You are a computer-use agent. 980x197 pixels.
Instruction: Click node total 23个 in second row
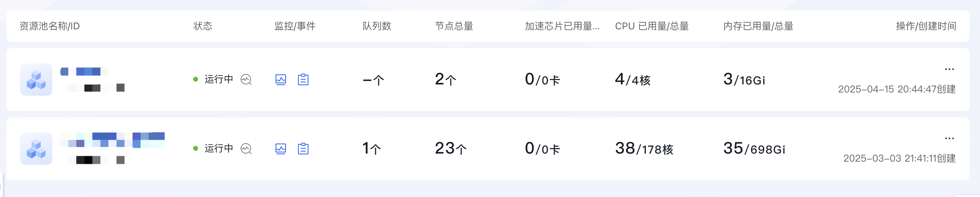coord(451,148)
